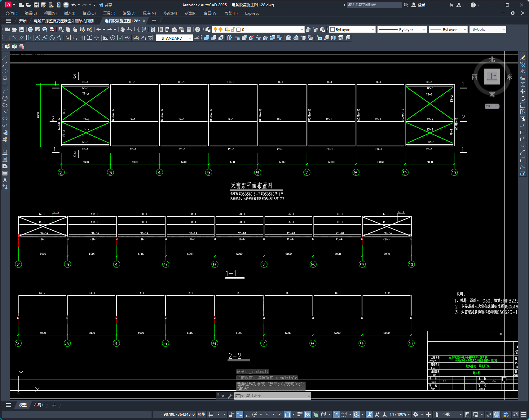The width and height of the screenshot is (529, 420).
Task: Click the search magnifier icon in title bar
Action: point(406,5)
